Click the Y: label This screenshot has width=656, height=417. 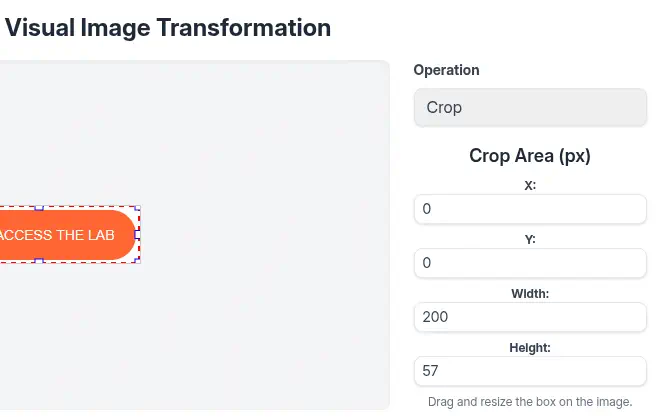coord(530,239)
